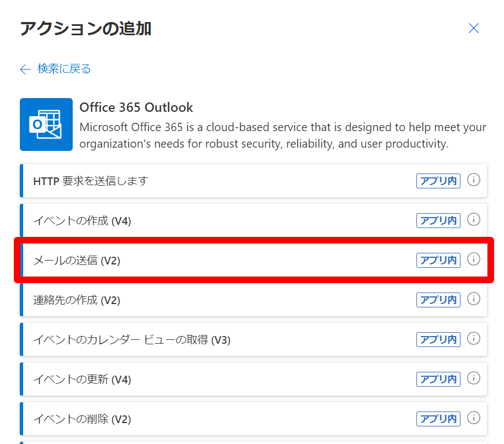The width and height of the screenshot is (504, 444).
Task: Show info for イベントの更新 (V4)
Action: click(x=474, y=378)
